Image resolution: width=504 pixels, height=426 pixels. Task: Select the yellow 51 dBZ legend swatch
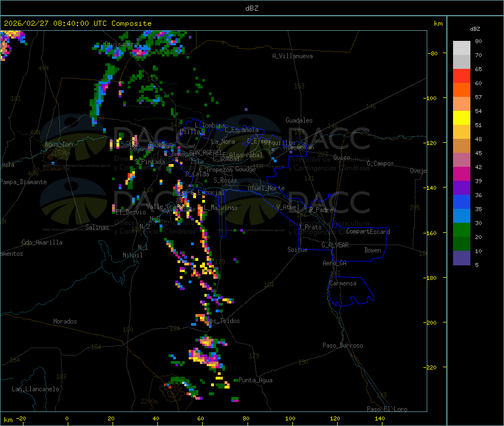(461, 118)
